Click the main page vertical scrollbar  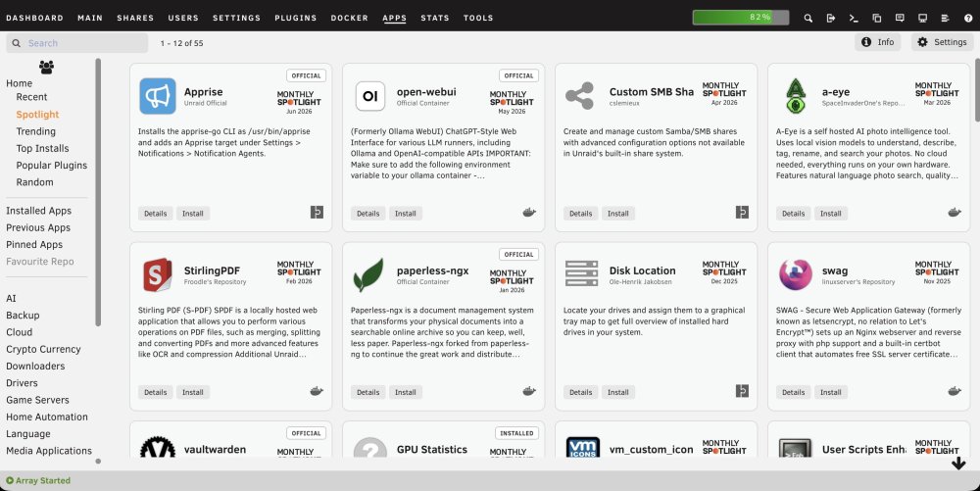click(977, 90)
